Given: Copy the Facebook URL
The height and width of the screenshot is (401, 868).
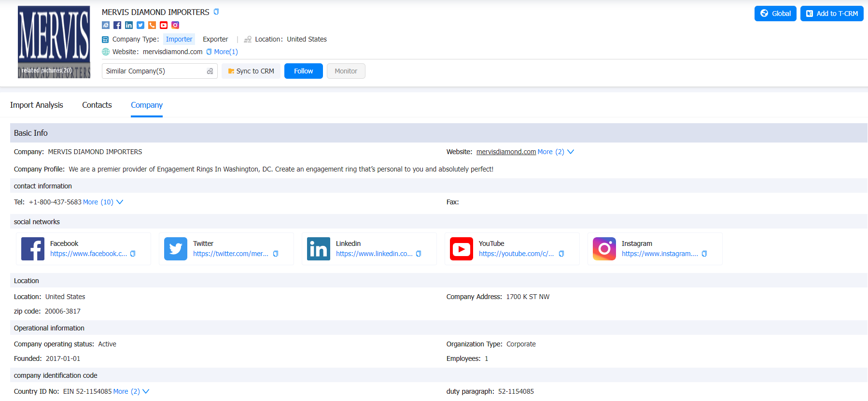Looking at the screenshot, I should [x=133, y=254].
